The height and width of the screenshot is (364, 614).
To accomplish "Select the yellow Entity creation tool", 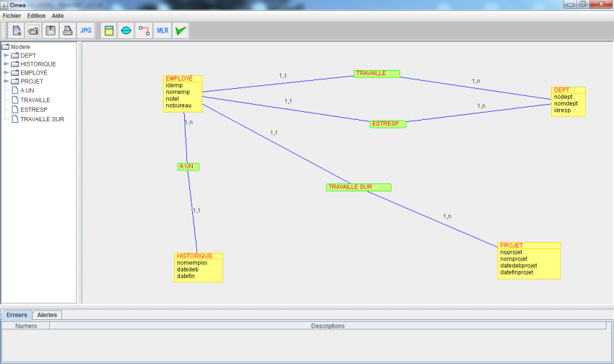I will click(x=109, y=30).
